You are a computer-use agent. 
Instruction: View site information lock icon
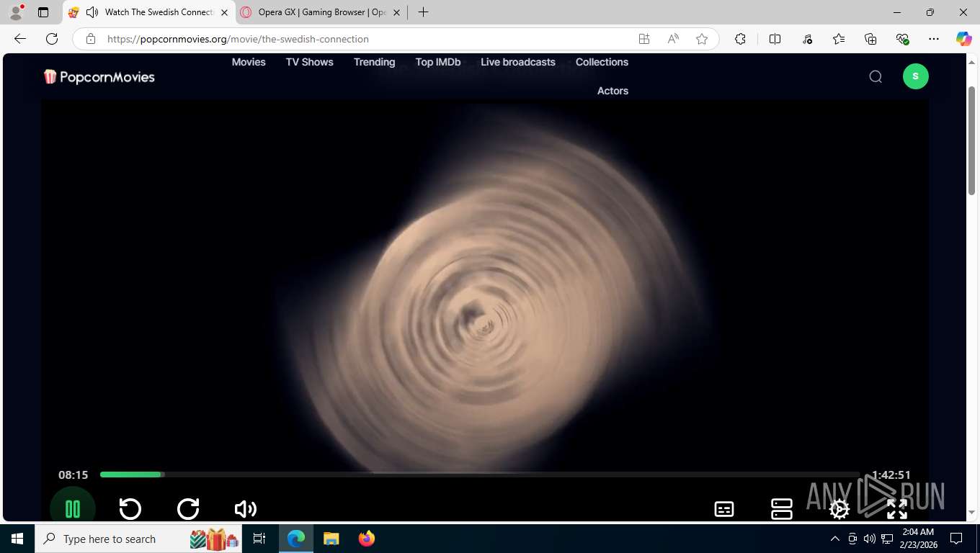[x=90, y=39]
